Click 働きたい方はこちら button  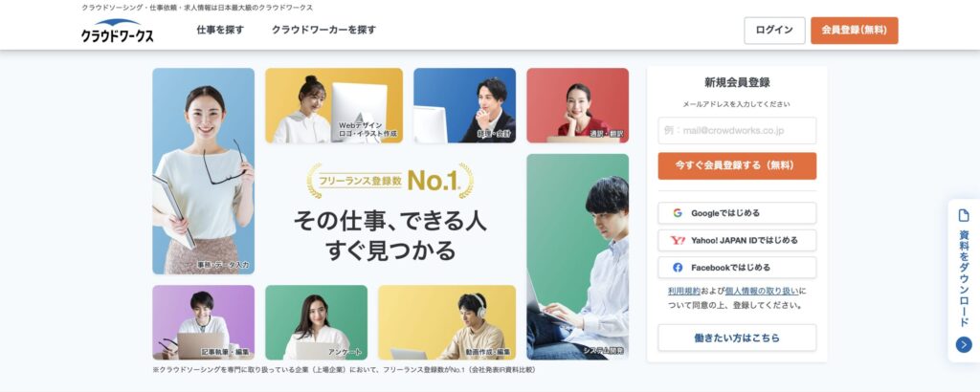(737, 338)
